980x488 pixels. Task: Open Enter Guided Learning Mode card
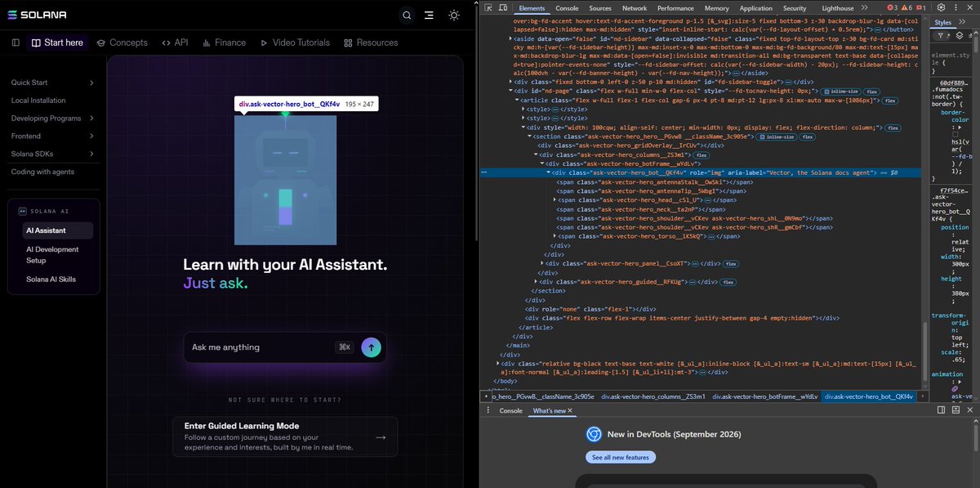pyautogui.click(x=285, y=437)
